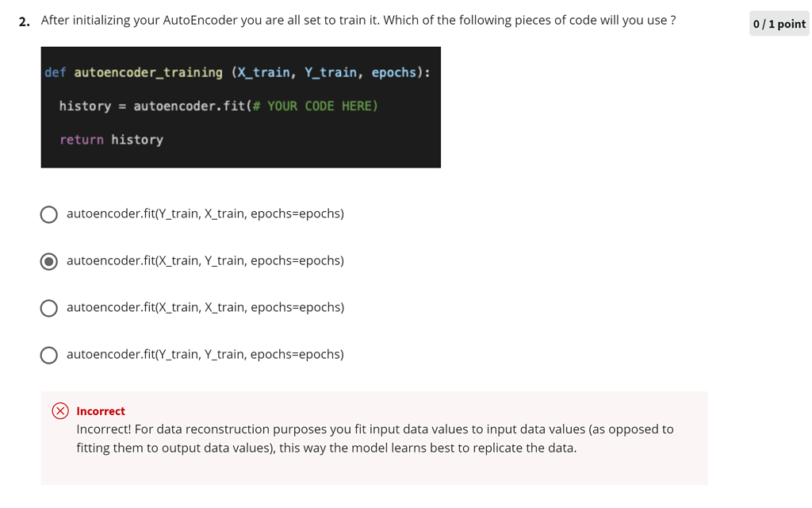Click the selected fit(X_train, Y_train) radio button

pyautogui.click(x=49, y=261)
